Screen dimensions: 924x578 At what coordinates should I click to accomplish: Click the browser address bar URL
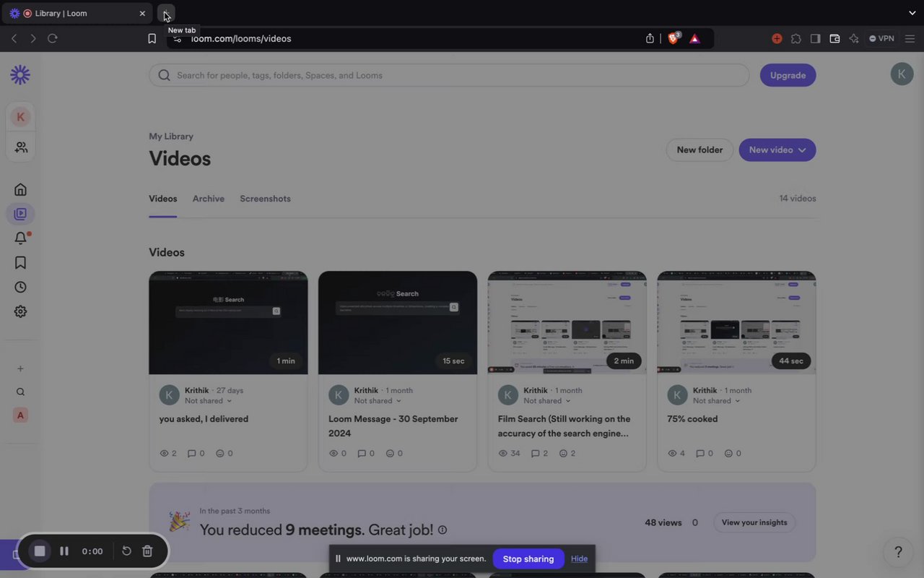[x=241, y=38]
